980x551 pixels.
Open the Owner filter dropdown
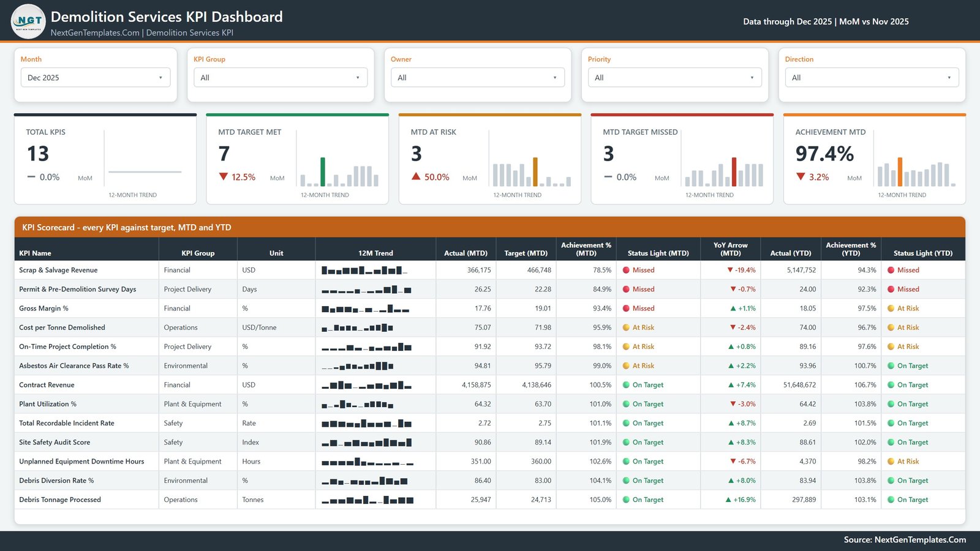pyautogui.click(x=478, y=78)
